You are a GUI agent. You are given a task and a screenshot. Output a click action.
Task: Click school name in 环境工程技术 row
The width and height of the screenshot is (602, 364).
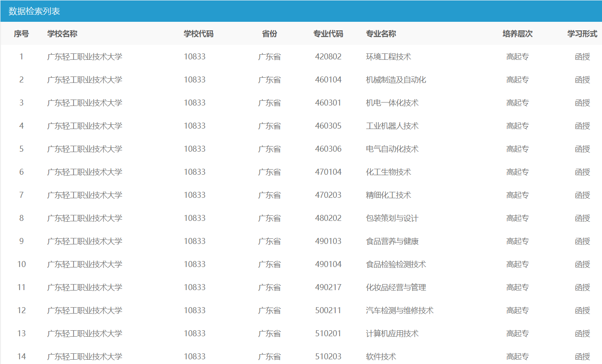click(85, 57)
